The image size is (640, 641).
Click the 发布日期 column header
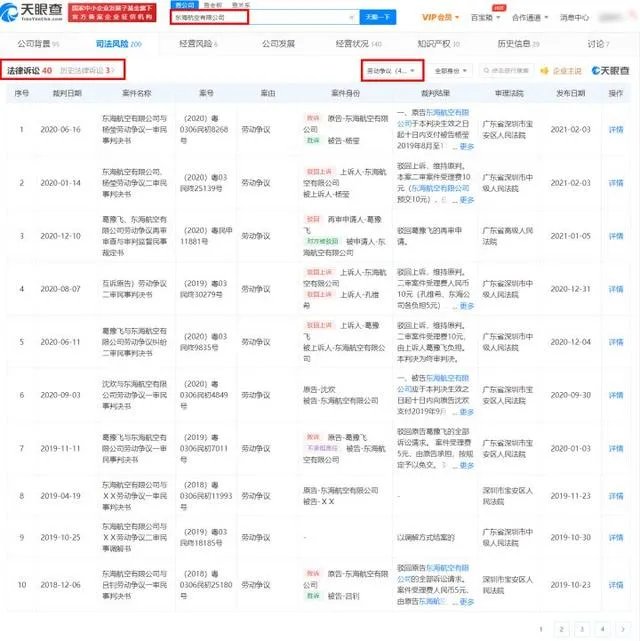point(571,93)
